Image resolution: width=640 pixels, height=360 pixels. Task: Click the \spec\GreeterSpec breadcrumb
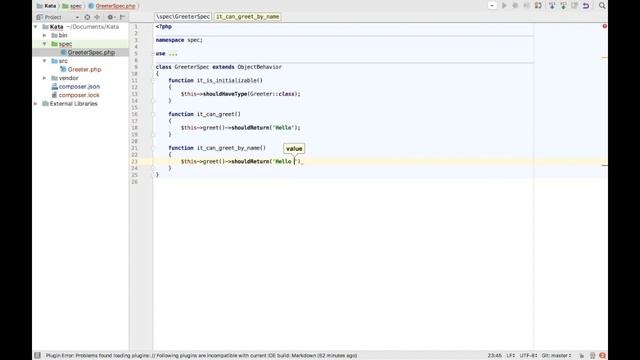pos(183,17)
